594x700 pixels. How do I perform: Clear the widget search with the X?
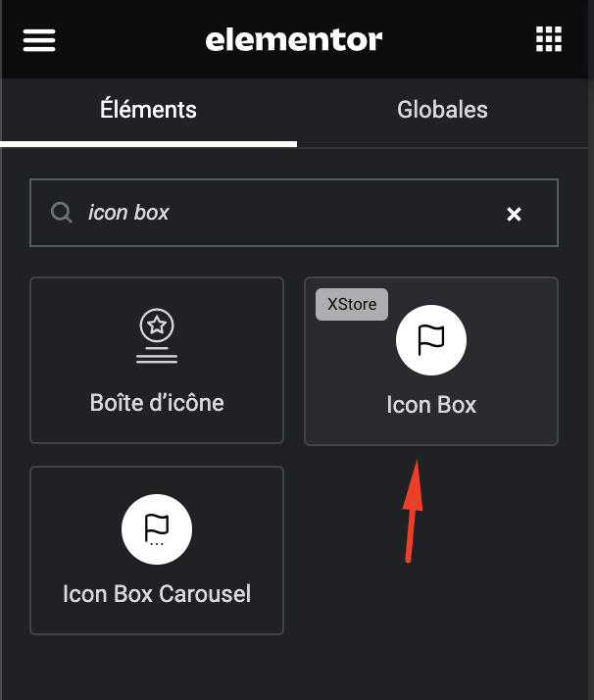click(514, 215)
